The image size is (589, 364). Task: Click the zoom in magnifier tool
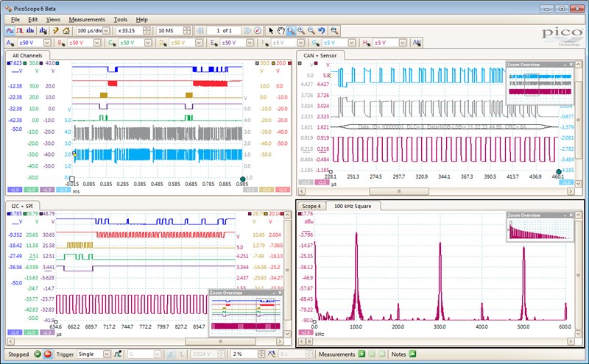coord(301,31)
